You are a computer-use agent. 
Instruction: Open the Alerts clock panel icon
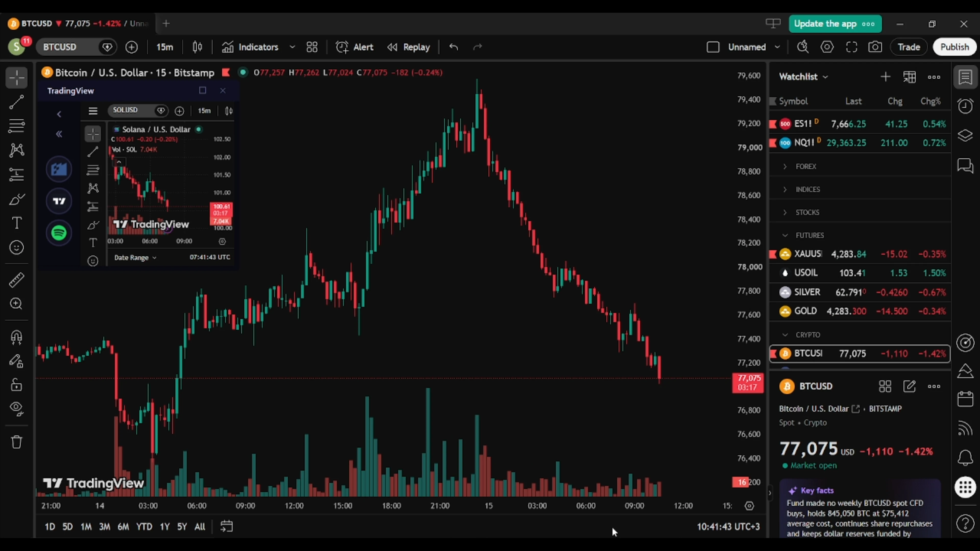click(965, 106)
